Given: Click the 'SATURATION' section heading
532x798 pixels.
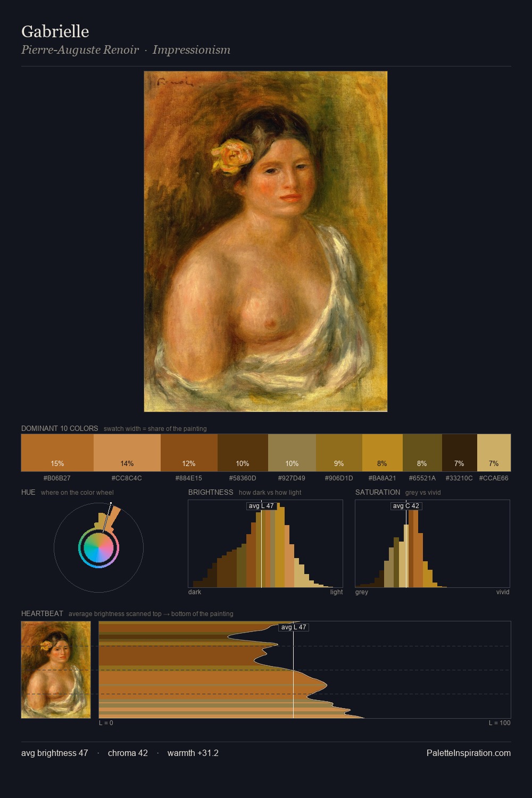Looking at the screenshot, I should (378, 492).
